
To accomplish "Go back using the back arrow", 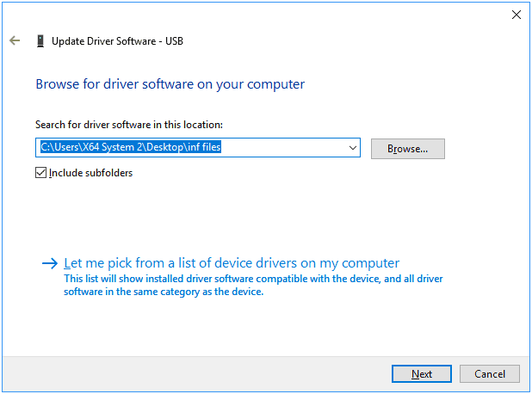I will pyautogui.click(x=15, y=40).
